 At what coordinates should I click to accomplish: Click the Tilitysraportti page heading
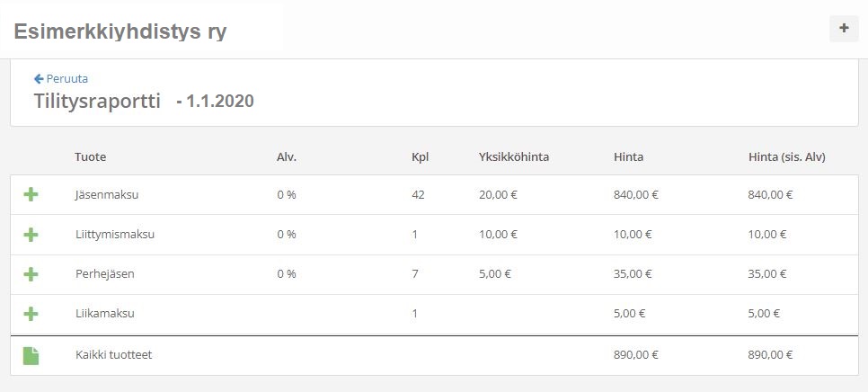97,102
